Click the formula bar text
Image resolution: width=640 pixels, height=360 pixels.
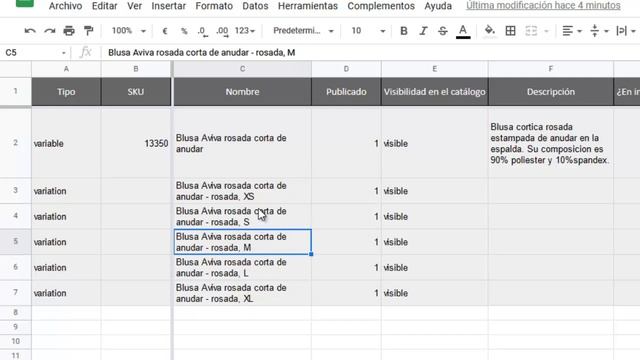click(202, 53)
